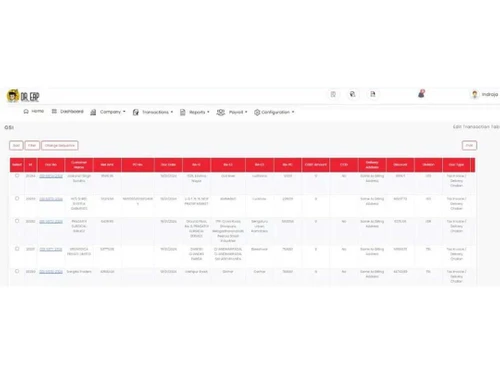
Task: Click the Add button
Action: 16,145
